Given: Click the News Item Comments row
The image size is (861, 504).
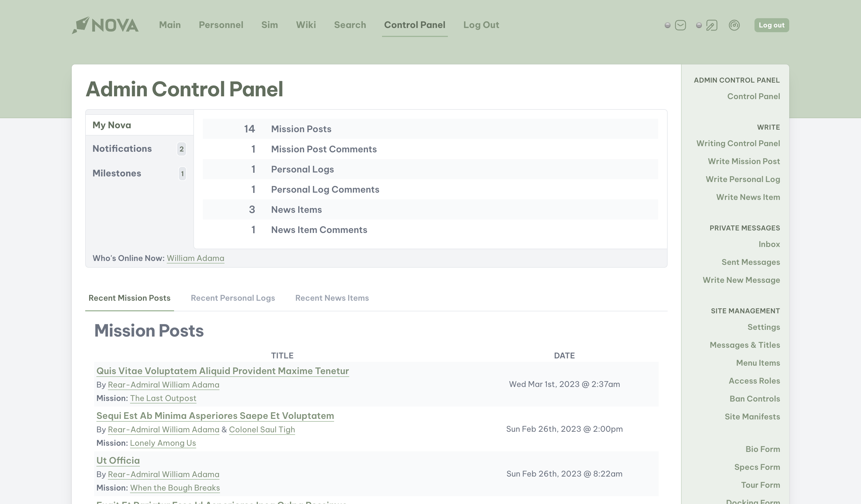Looking at the screenshot, I should 430,229.
